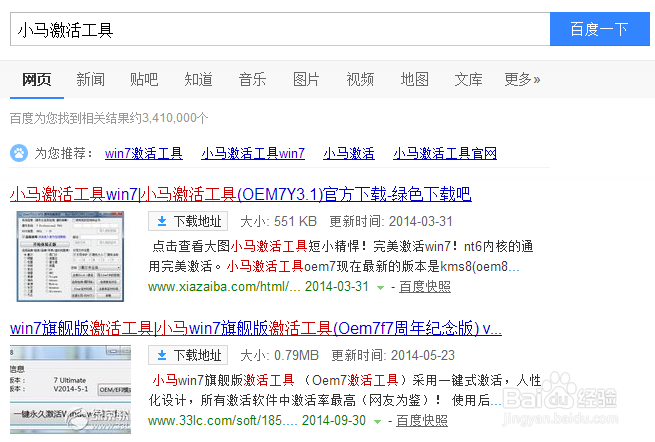Click text 大小: 551 KB
Image resolution: width=655 pixels, height=442 pixels.
coord(278,221)
